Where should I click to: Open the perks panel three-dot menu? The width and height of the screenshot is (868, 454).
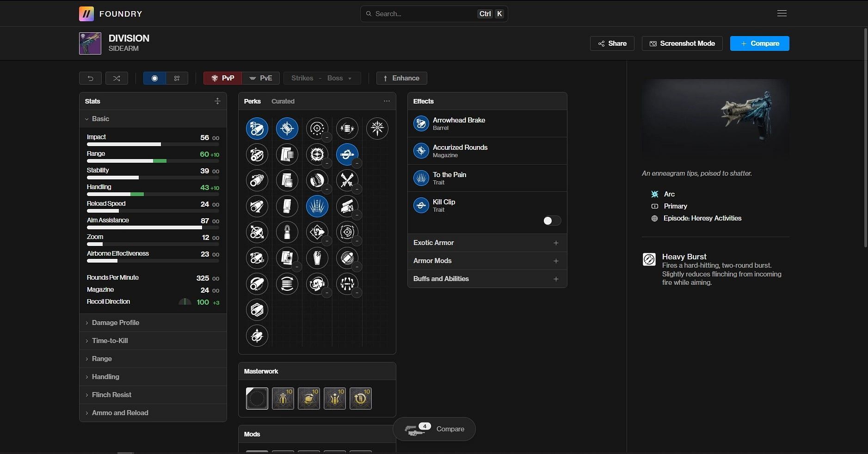tap(387, 101)
